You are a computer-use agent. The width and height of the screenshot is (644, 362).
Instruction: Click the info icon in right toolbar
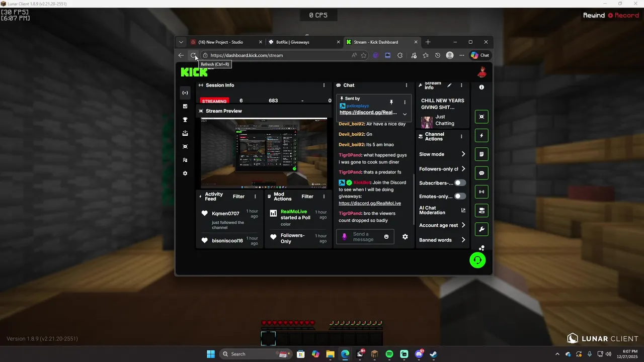[481, 87]
